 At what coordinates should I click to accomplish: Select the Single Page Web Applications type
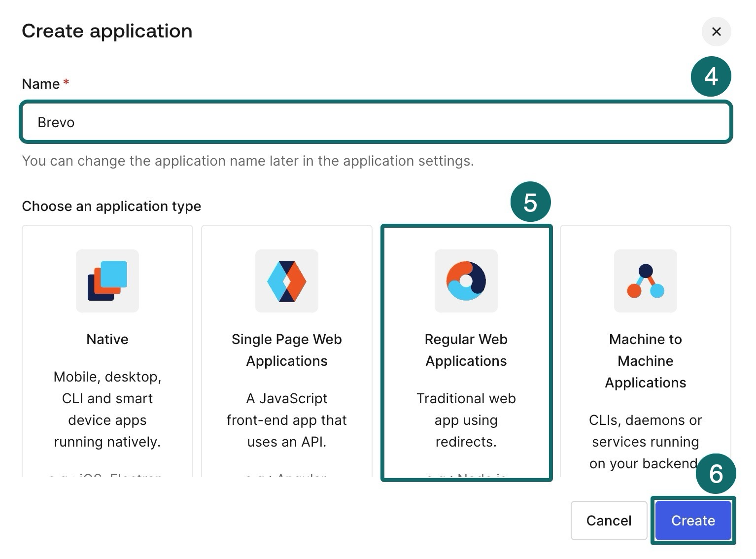[286, 352]
